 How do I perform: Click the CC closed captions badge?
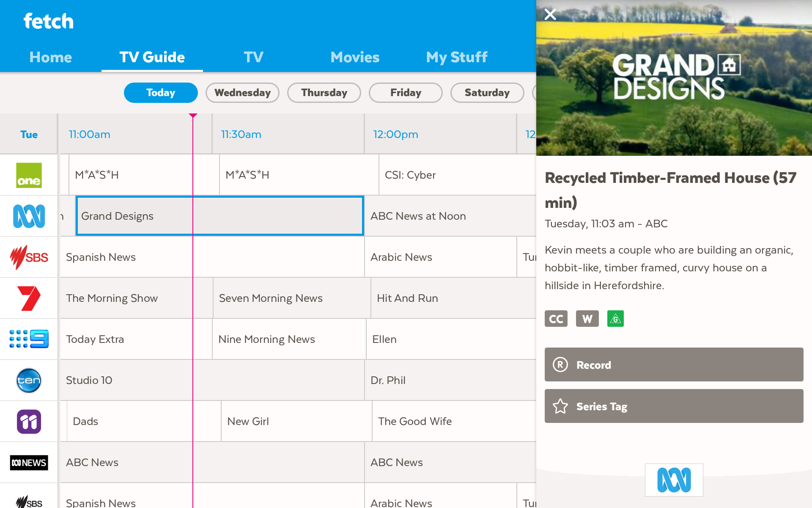[x=556, y=319]
